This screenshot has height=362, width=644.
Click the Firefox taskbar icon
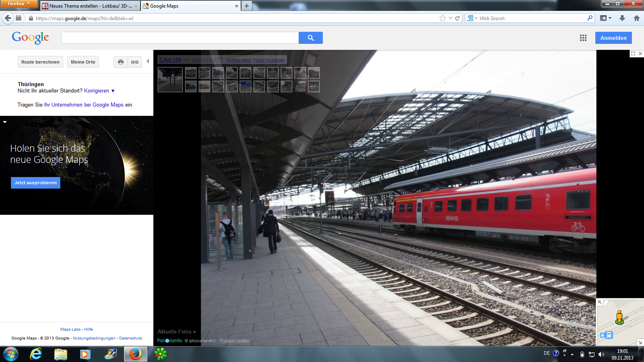[136, 354]
